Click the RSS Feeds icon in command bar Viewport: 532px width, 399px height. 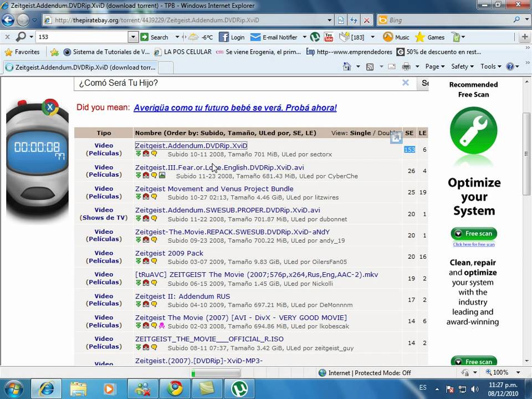tap(370, 67)
